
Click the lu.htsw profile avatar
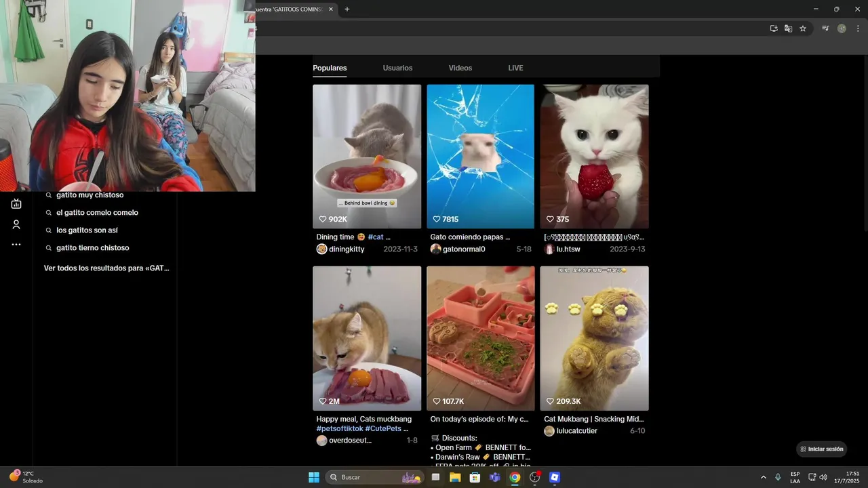pyautogui.click(x=549, y=249)
